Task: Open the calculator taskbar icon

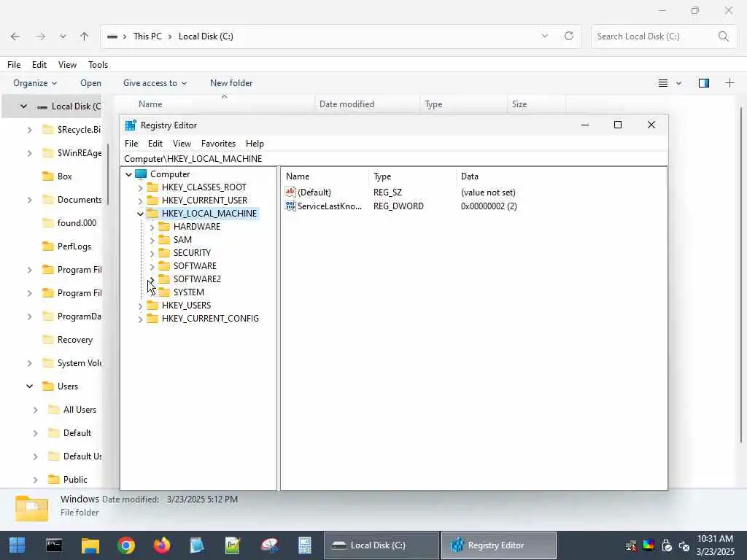Action: click(x=304, y=545)
